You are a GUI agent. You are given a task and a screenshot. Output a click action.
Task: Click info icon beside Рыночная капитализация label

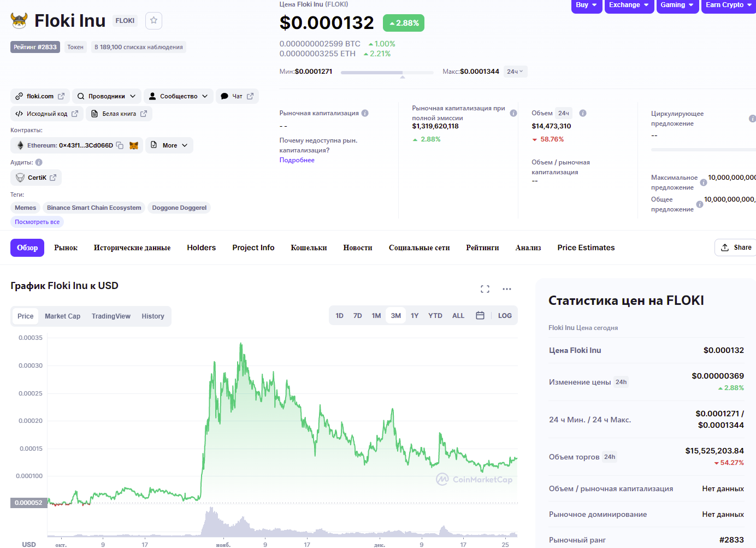(x=365, y=113)
